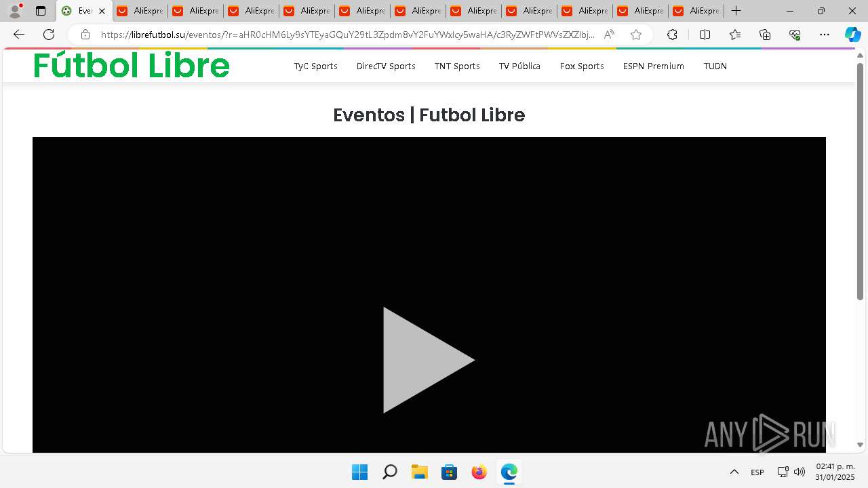Open the Extensions puzzle icon

[x=672, y=35]
